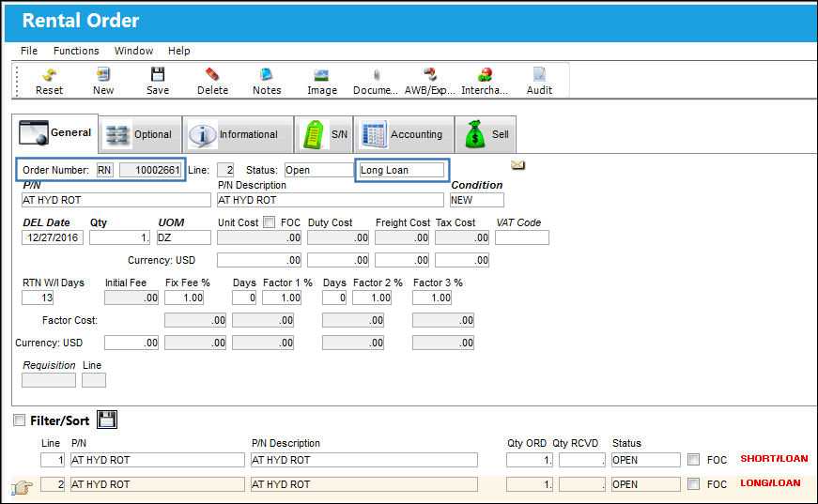Click the Factor 3 % field

tap(432, 298)
